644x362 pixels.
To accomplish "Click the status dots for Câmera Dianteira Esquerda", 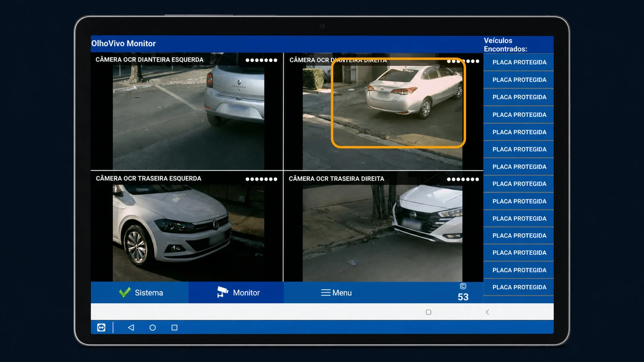I will point(261,60).
